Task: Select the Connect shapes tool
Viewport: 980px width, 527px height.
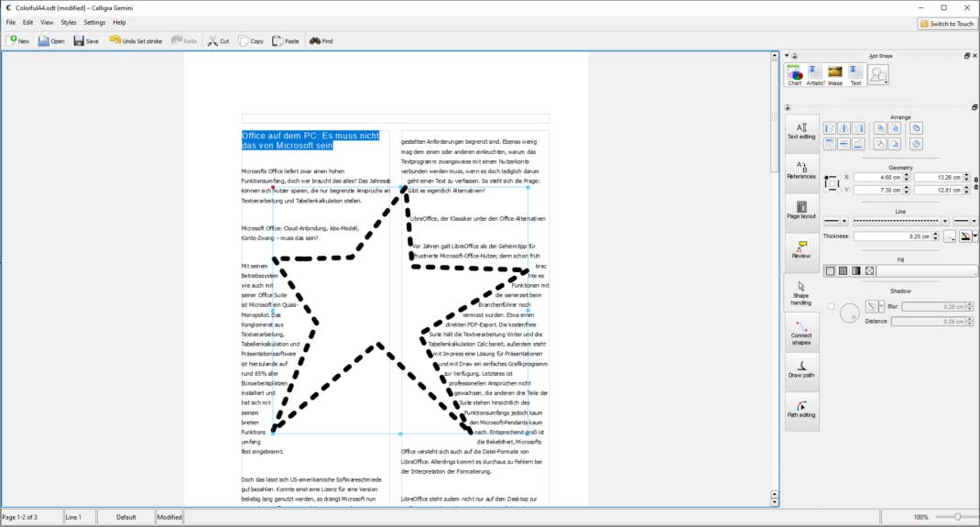Action: tap(801, 333)
